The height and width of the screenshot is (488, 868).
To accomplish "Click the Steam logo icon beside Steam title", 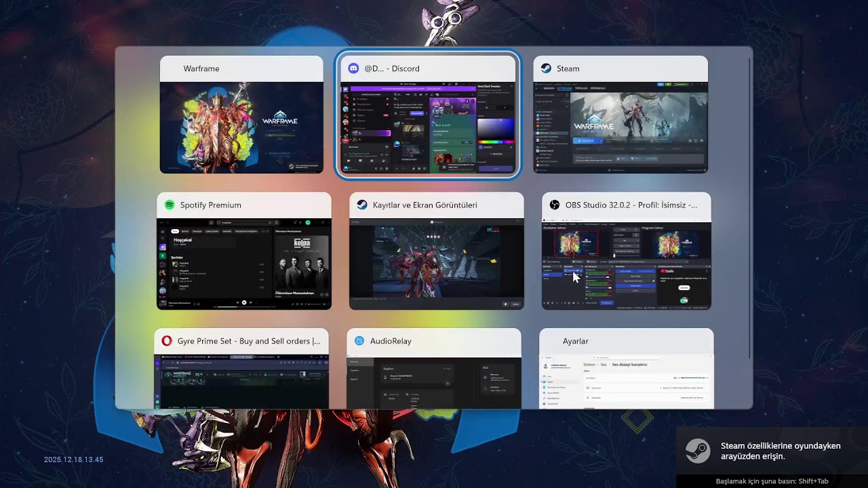I will [x=546, y=68].
